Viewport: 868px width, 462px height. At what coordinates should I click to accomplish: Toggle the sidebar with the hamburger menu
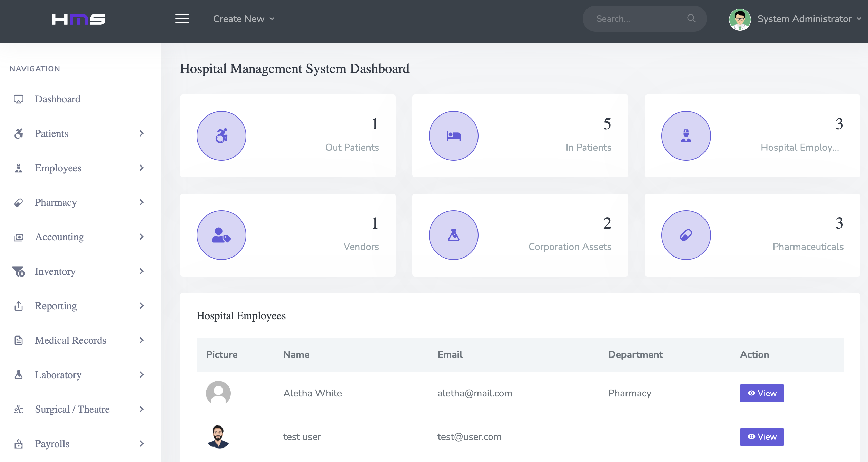coord(182,18)
